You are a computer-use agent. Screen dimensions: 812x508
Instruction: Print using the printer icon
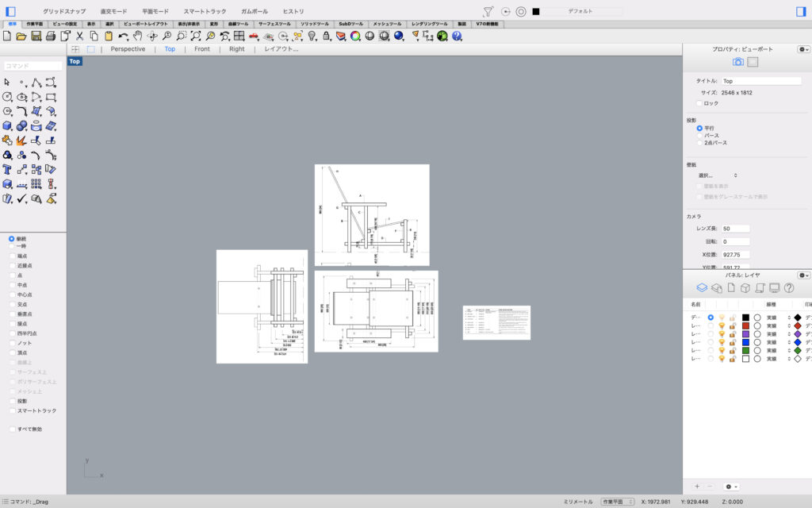[x=50, y=36]
